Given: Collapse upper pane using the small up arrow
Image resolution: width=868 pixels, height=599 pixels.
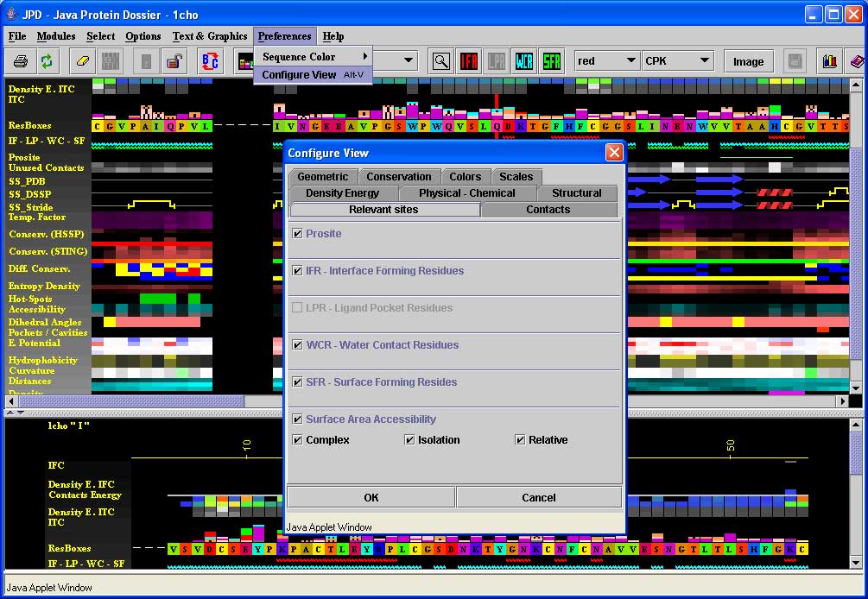Looking at the screenshot, I should 10,413.
